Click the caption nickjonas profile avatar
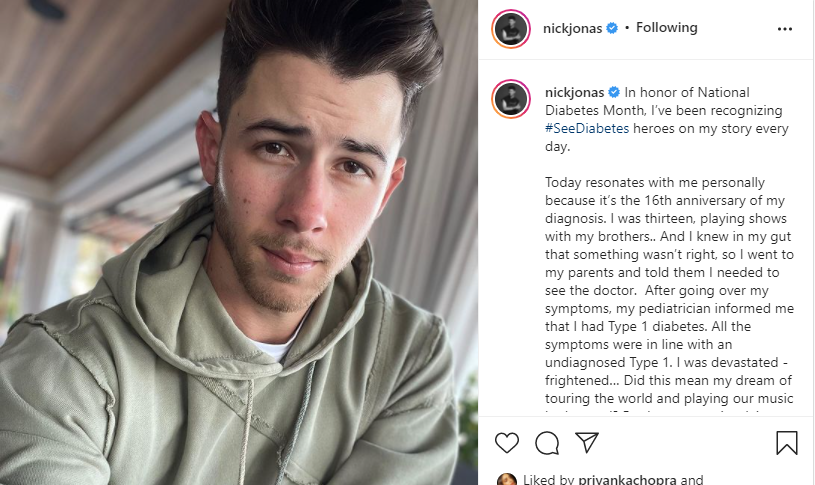 pos(511,99)
